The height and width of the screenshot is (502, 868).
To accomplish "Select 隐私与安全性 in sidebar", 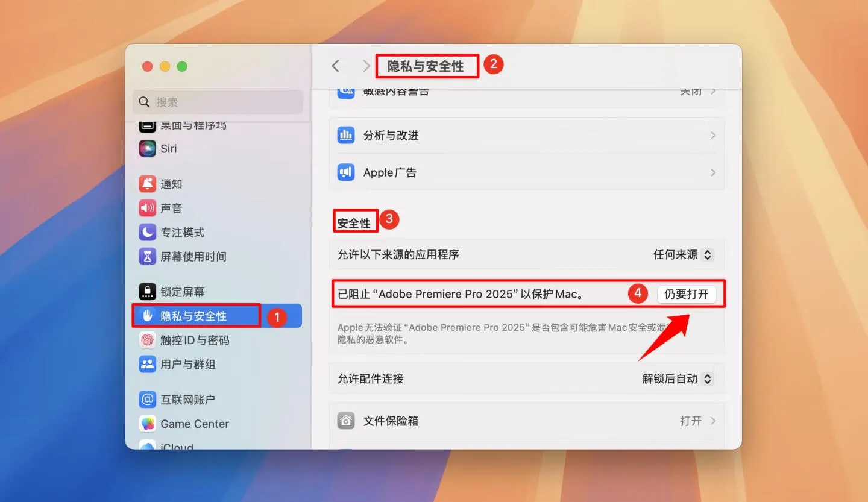I will click(x=217, y=316).
